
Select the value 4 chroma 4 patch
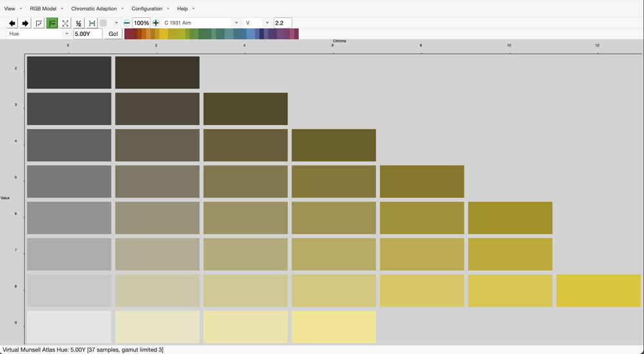245,145
